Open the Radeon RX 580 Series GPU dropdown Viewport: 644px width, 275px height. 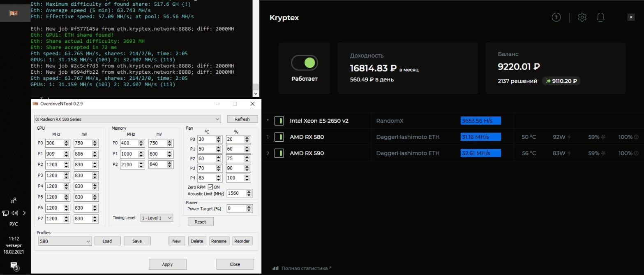(127, 119)
